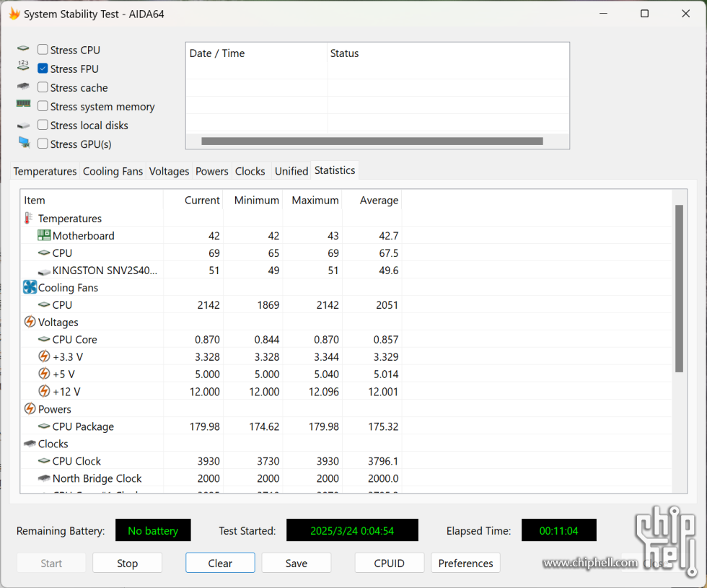Click the CPU fan current speed 2142

[x=208, y=305]
